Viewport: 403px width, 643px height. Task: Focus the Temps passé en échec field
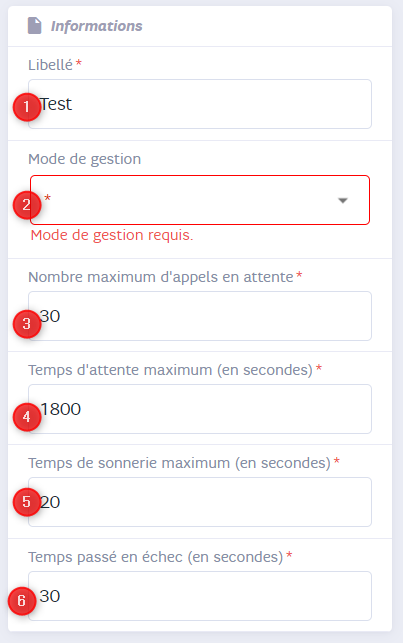(200, 596)
